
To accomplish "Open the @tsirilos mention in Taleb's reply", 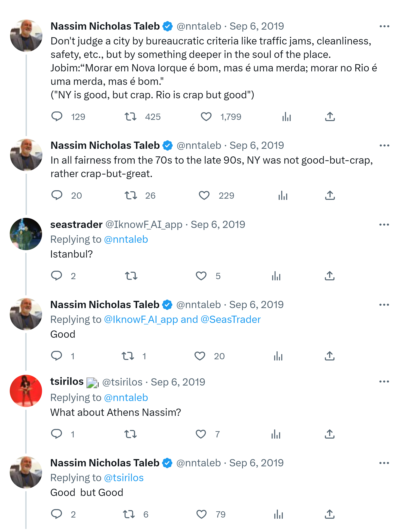I will [124, 478].
